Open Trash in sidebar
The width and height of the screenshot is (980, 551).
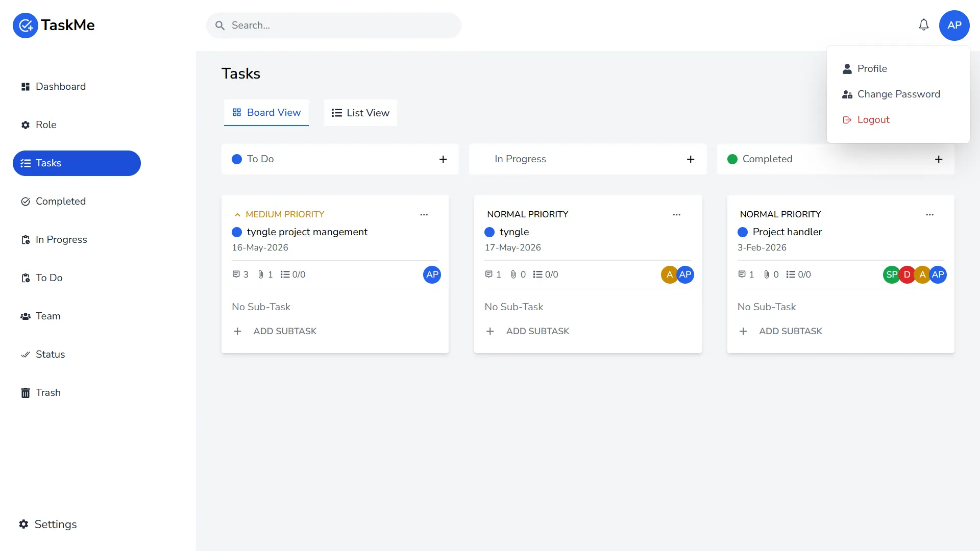[x=77, y=393]
